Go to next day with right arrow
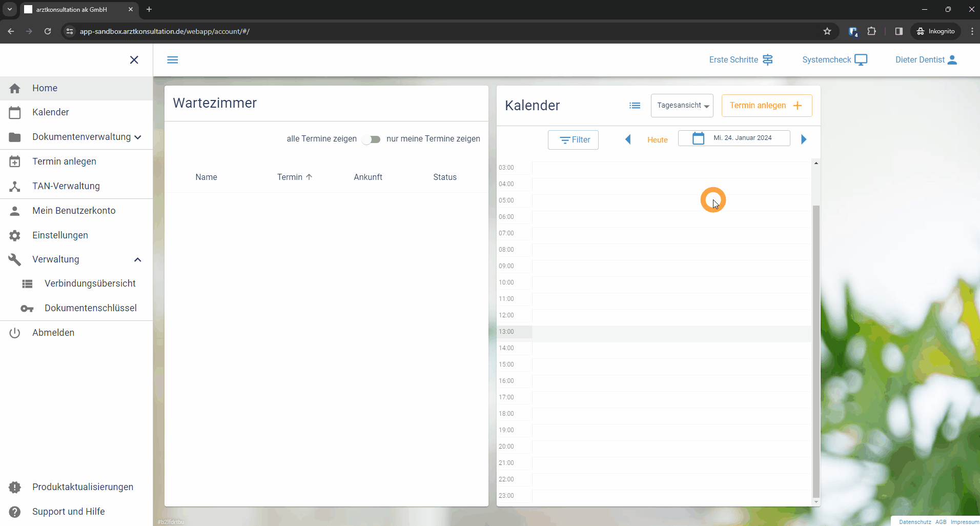This screenshot has height=526, width=980. [x=804, y=139]
